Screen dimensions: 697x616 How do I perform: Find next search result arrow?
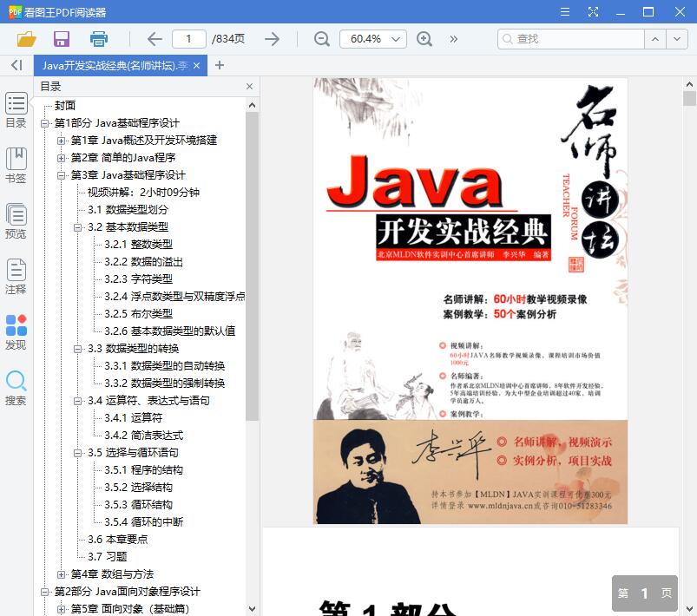677,39
